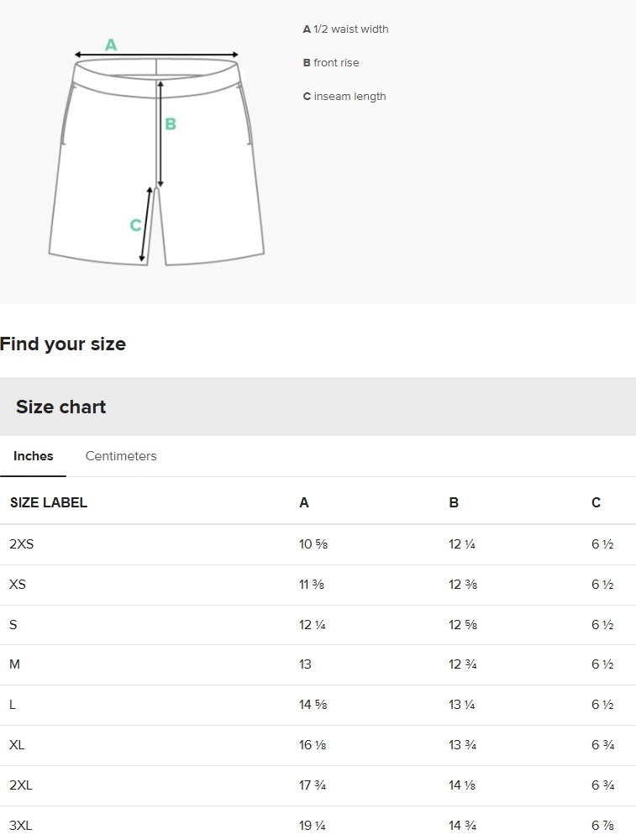The image size is (636, 840).
Task: Click column header B in table
Action: point(454,502)
